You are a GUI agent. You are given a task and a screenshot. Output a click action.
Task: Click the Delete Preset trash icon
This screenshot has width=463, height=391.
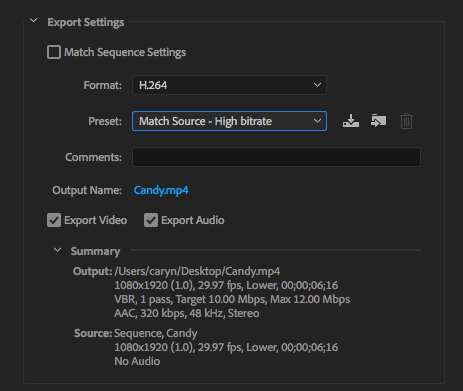(x=406, y=121)
